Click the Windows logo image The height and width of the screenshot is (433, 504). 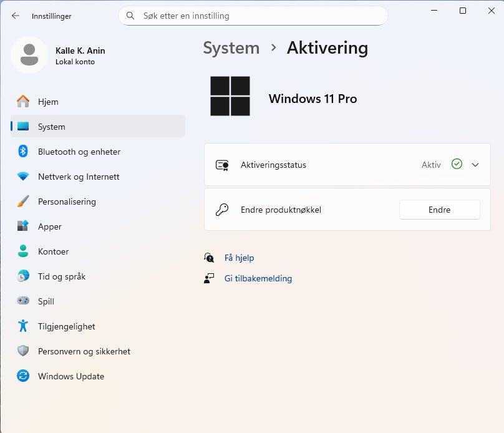click(230, 96)
